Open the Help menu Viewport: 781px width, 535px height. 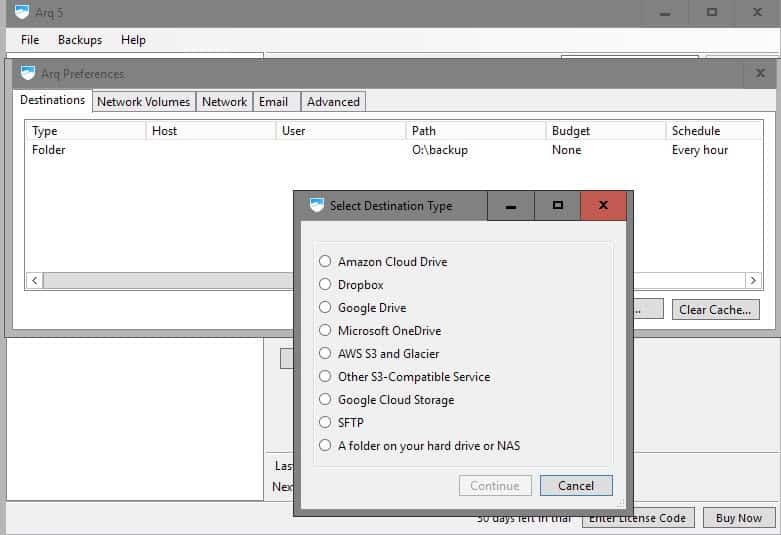(x=133, y=40)
